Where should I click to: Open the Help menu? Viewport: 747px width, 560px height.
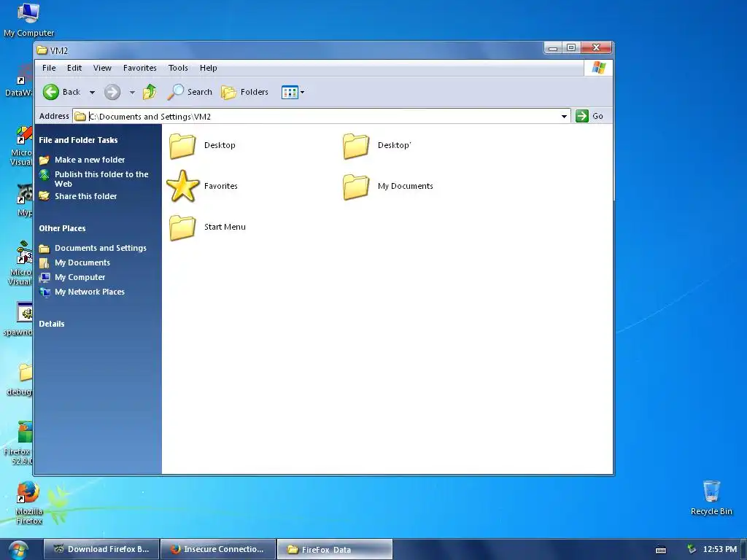pyautogui.click(x=208, y=68)
